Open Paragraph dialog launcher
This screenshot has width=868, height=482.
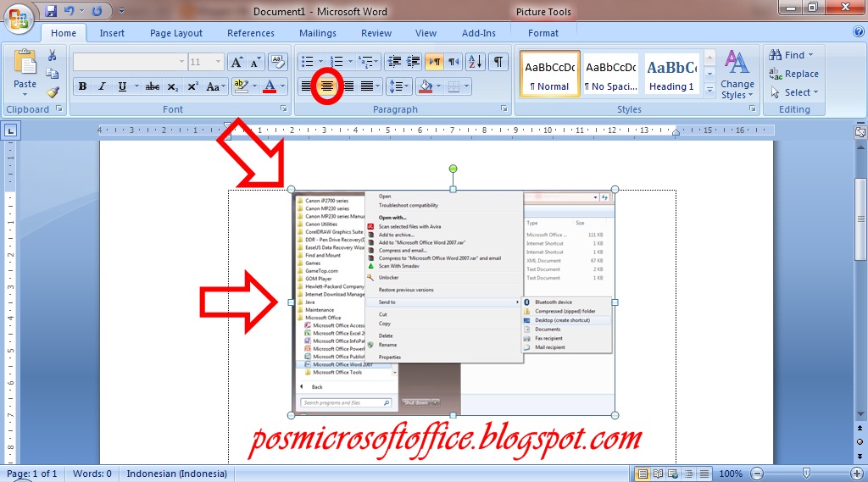(x=504, y=109)
